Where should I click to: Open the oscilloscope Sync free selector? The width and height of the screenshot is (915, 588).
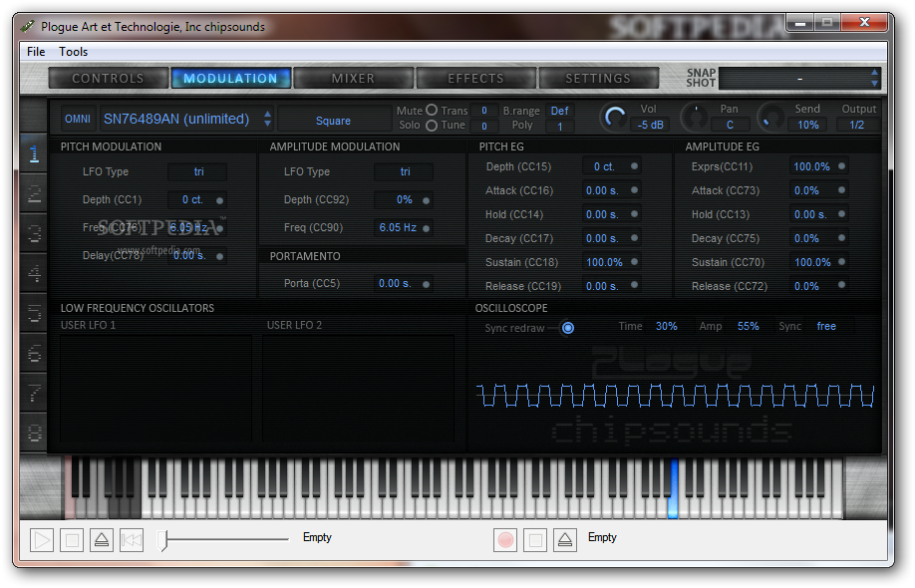pos(826,326)
